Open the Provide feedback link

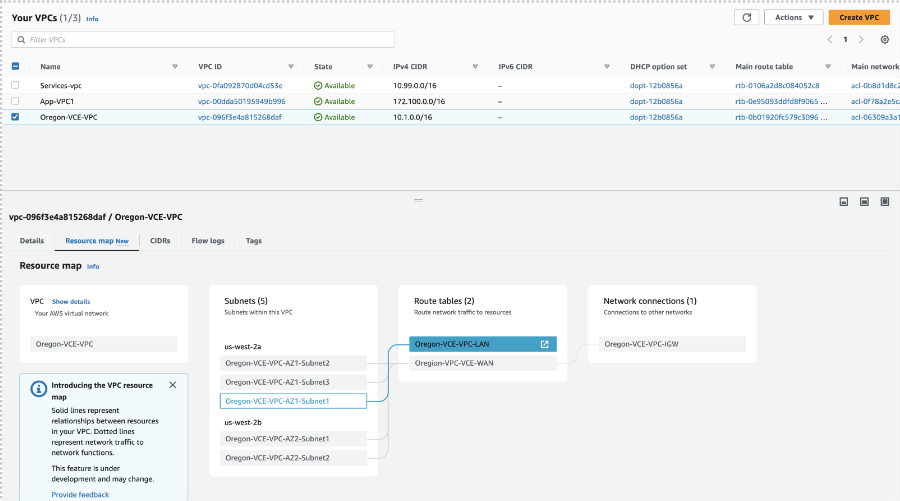(80, 494)
